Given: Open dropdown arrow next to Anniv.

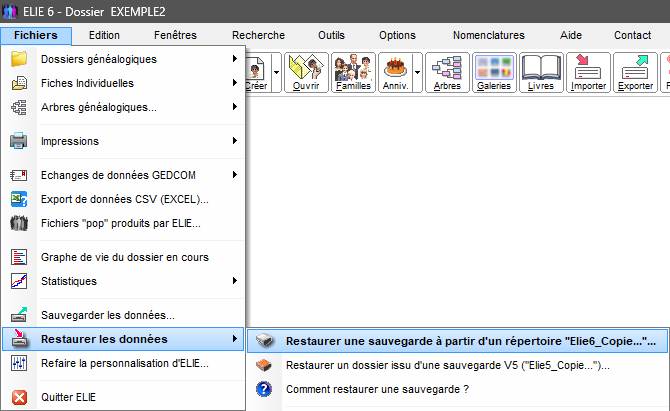Looking at the screenshot, I should [417, 73].
